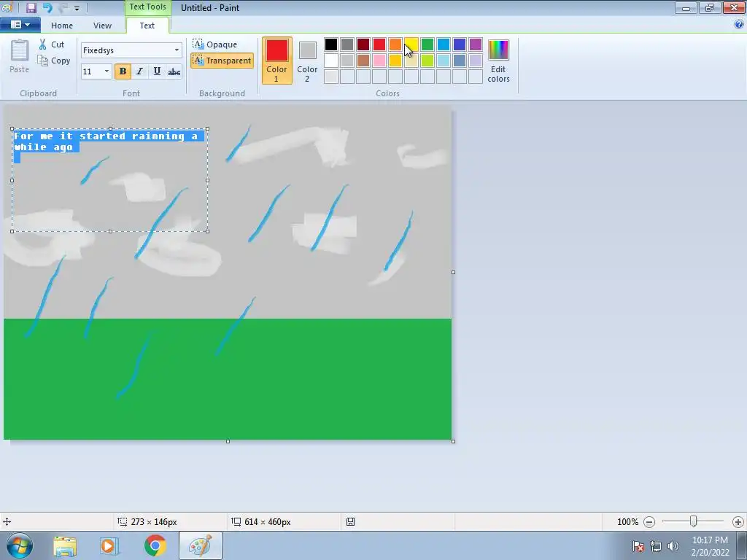Pick the white color swatch
The width and height of the screenshot is (747, 560).
click(331, 61)
